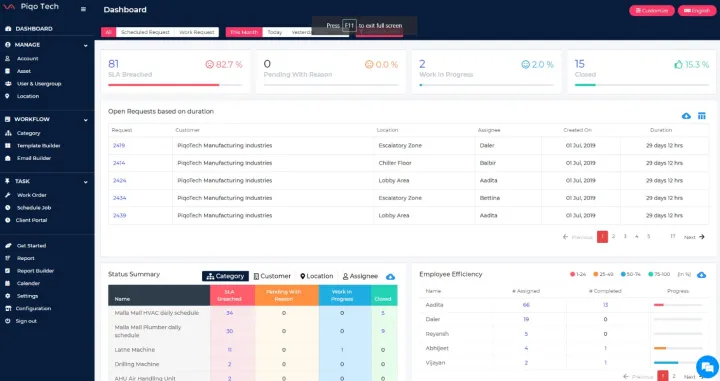Select the All request filter
The height and width of the screenshot is (381, 720).
click(108, 32)
